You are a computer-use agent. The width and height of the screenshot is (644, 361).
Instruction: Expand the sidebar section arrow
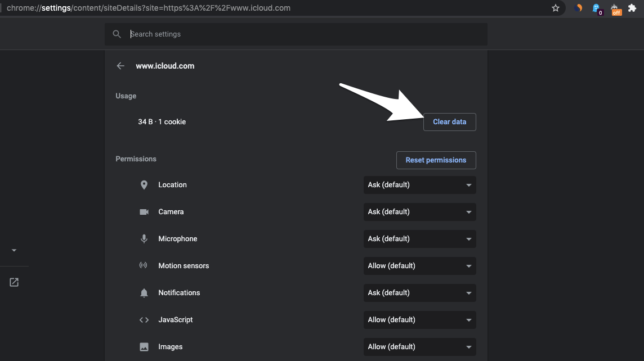pyautogui.click(x=14, y=250)
